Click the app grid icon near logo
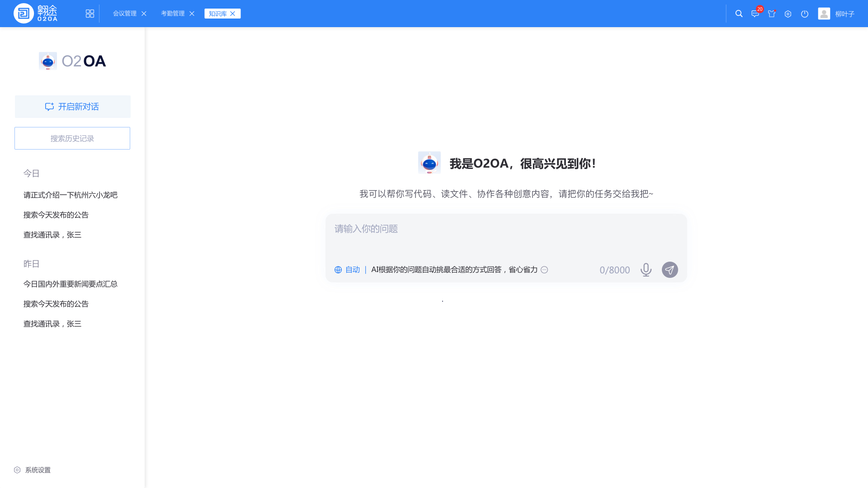 [90, 14]
